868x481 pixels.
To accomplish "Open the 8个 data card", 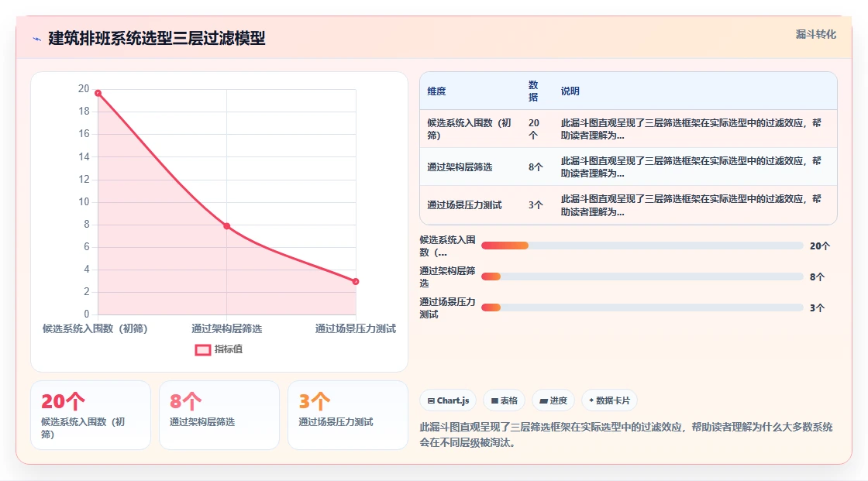I will point(219,415).
